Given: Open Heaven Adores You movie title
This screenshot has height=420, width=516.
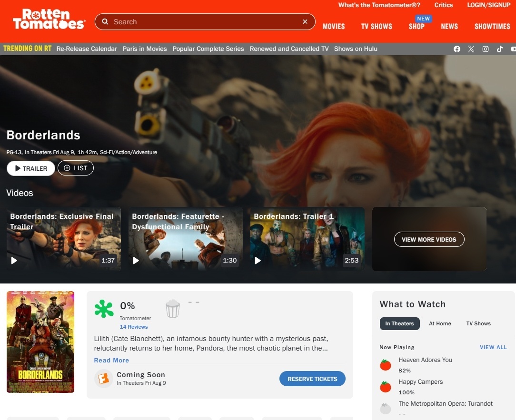Looking at the screenshot, I should pyautogui.click(x=425, y=360).
